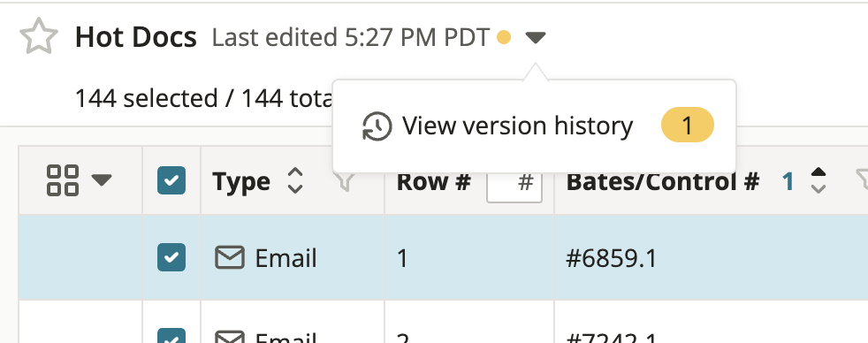Click the Row # jump input field
This screenshot has width=868, height=343.
coord(514,181)
